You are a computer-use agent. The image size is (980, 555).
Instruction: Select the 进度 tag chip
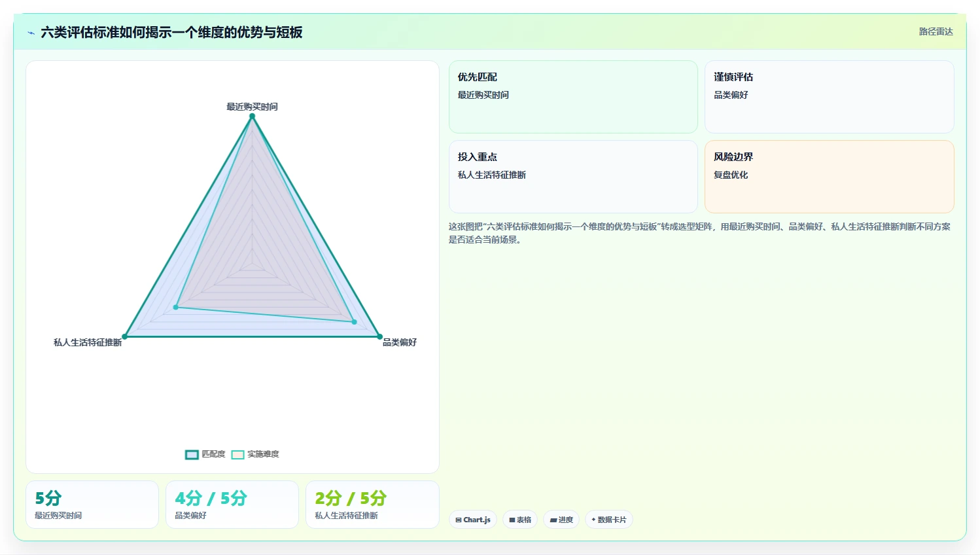tap(561, 520)
